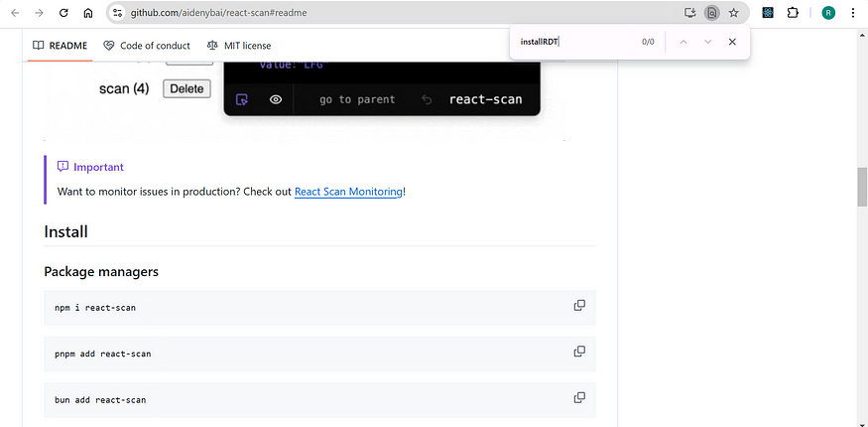Click the scan (4) label text
868x427 pixels.
(124, 88)
